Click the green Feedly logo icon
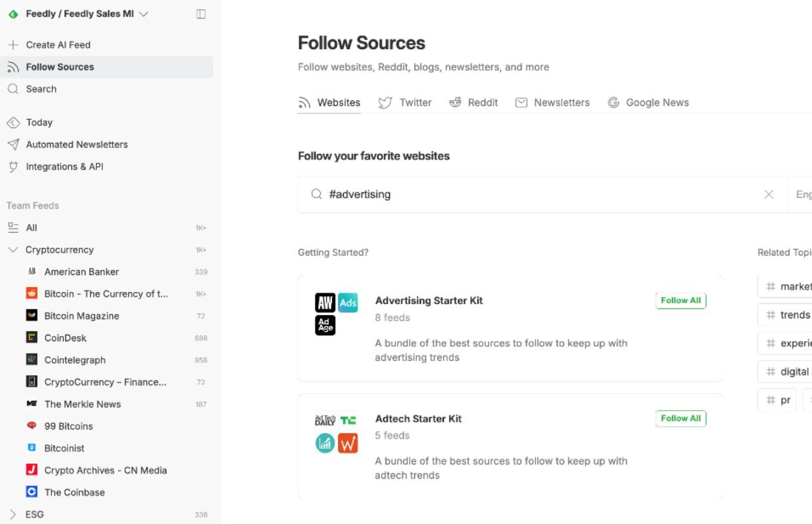The width and height of the screenshot is (812, 524). (x=13, y=14)
